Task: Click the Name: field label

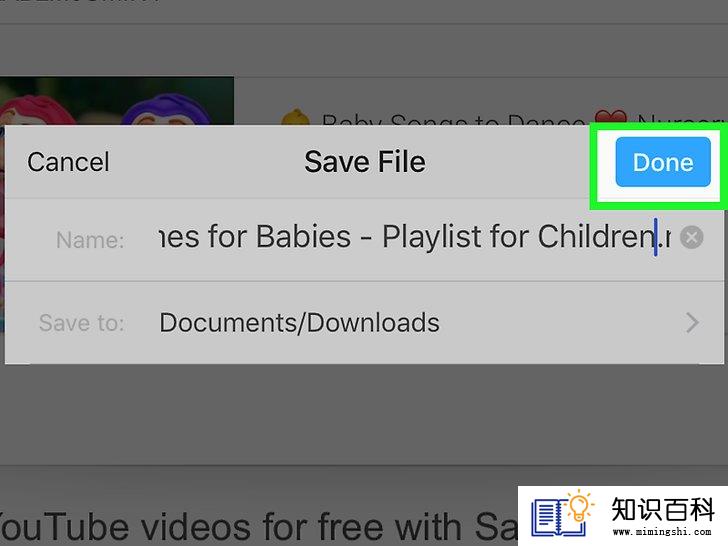Action: pos(90,240)
